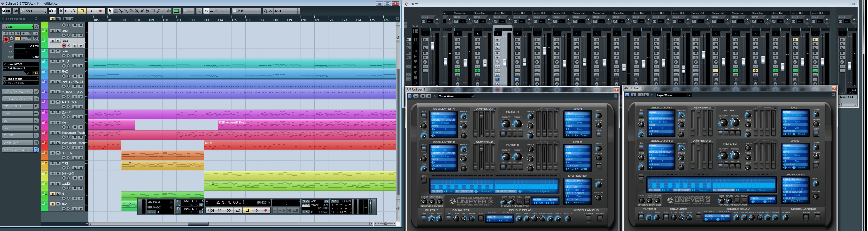868x231 pixels.
Task: Open the Tape Worm program selector in the inspector
Action: pos(21,79)
